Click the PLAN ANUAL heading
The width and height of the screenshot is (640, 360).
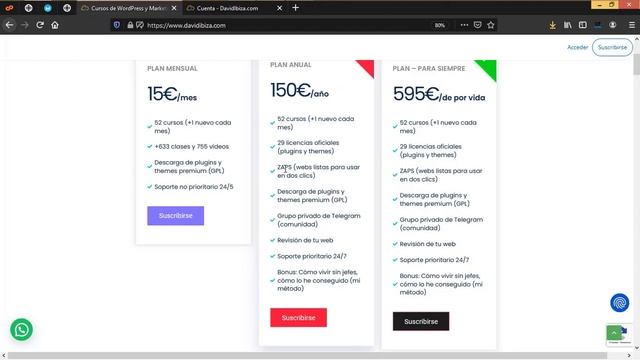tap(291, 64)
